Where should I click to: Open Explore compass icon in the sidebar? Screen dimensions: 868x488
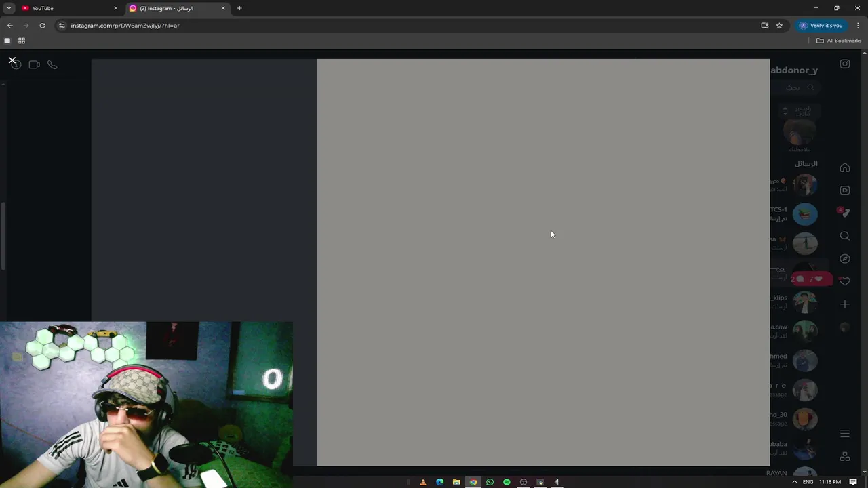click(845, 258)
